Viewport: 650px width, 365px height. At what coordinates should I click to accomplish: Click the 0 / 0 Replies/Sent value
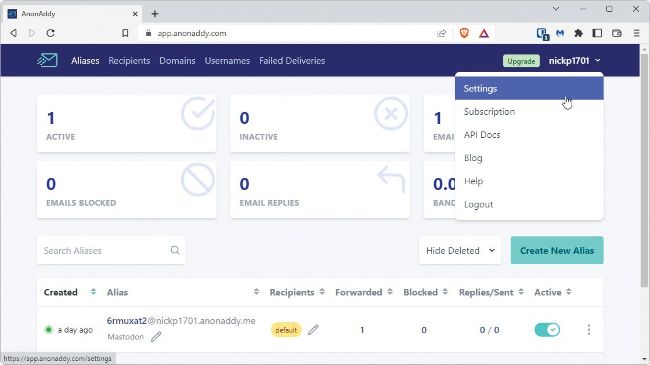[489, 330]
